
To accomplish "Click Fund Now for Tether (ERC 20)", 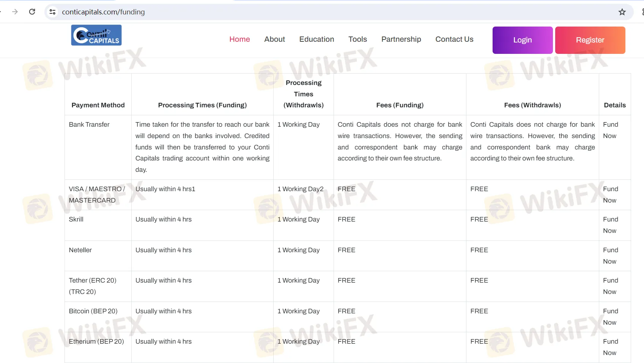I will pos(610,286).
